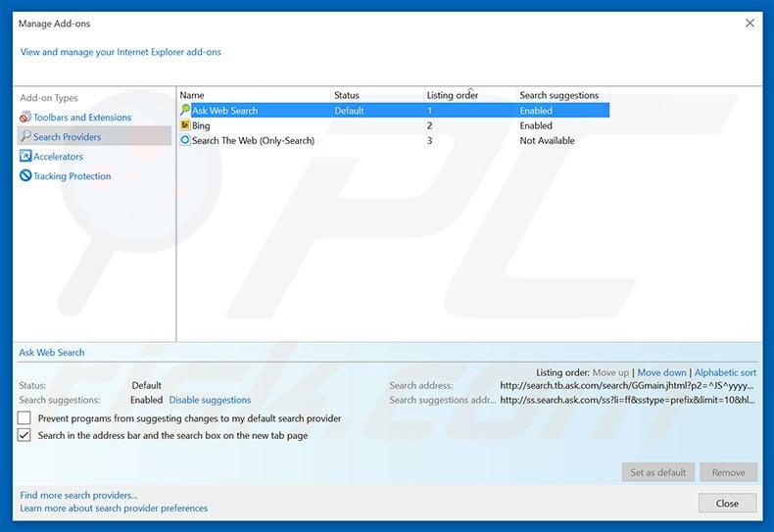Select the Ask Web Search row
This screenshot has height=532, width=774.
(394, 111)
